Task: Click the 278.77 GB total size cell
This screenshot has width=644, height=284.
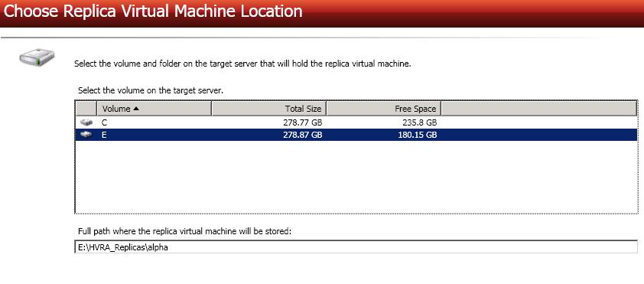Action: tap(303, 122)
